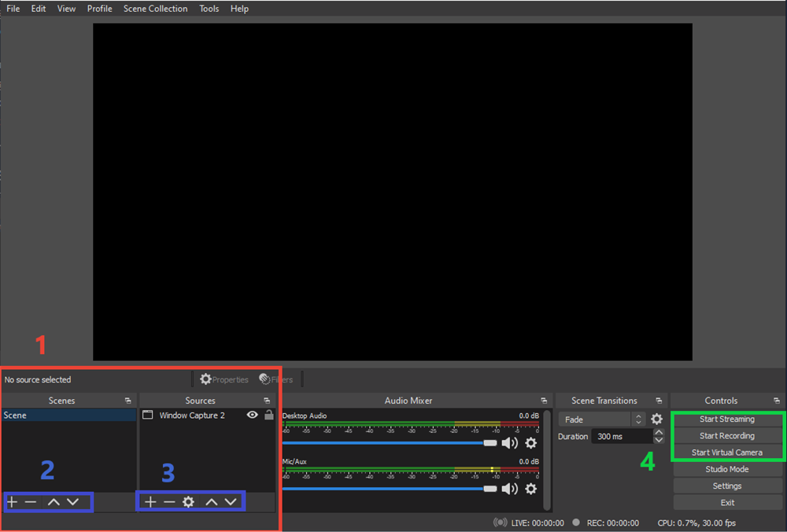Open Mic/Aux settings gear
The width and height of the screenshot is (787, 532).
530,489
